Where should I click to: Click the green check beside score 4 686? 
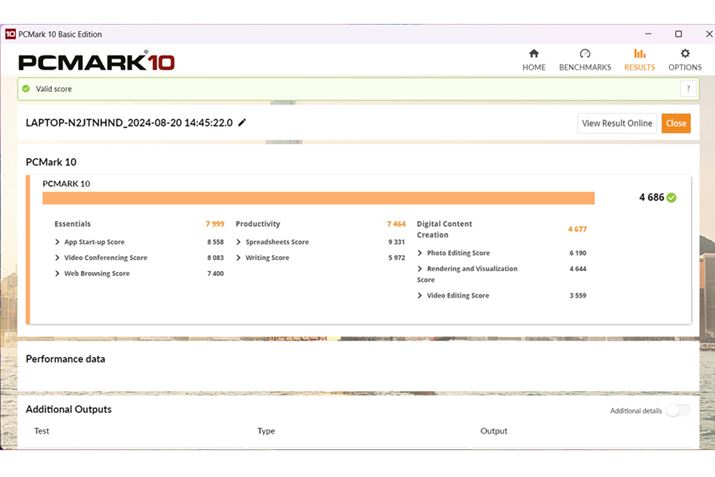pyautogui.click(x=671, y=198)
